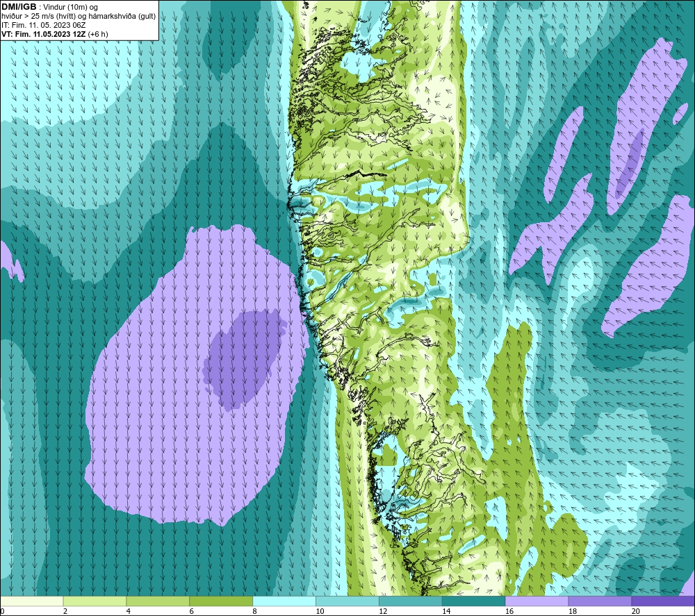Click the '16' legend scale label
The width and height of the screenshot is (695, 616).
click(509, 611)
